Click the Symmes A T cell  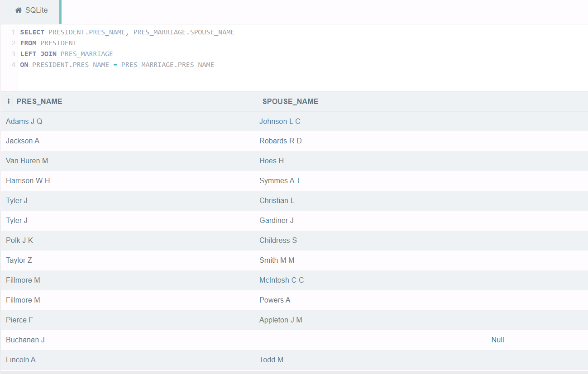(421, 181)
